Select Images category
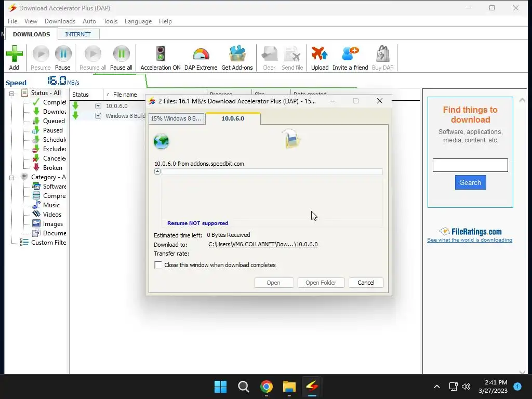The height and width of the screenshot is (399, 532). (x=48, y=224)
